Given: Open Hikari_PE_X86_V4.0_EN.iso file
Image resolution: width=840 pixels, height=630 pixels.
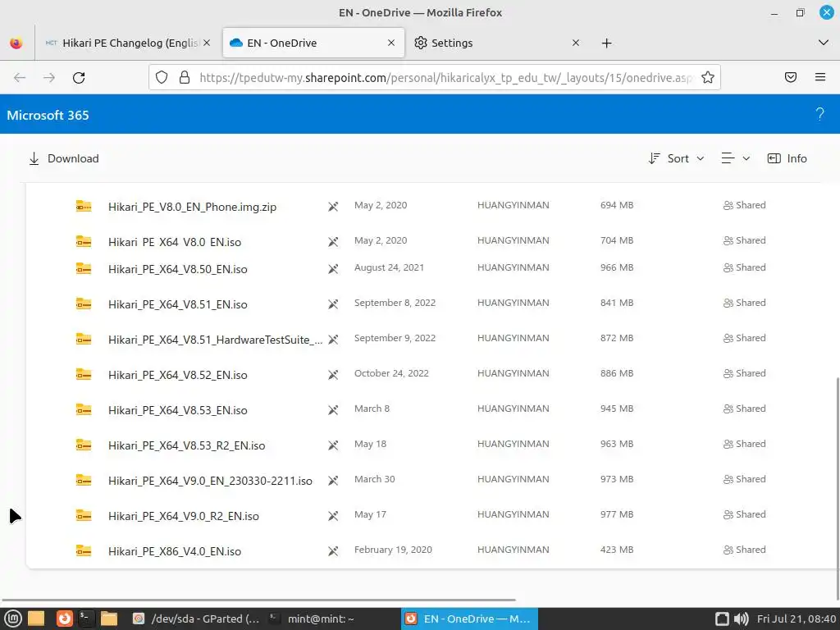Looking at the screenshot, I should [x=175, y=551].
